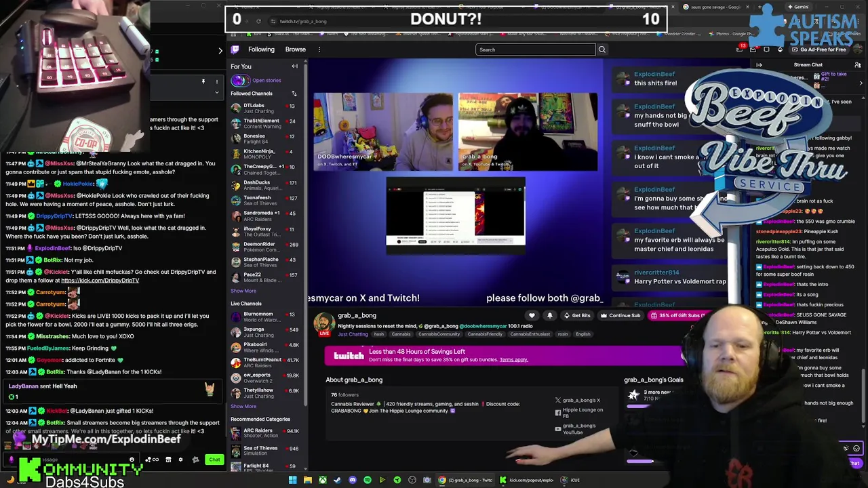Click green Chat send button in Kick
This screenshot has width=868, height=488.
coord(214,460)
